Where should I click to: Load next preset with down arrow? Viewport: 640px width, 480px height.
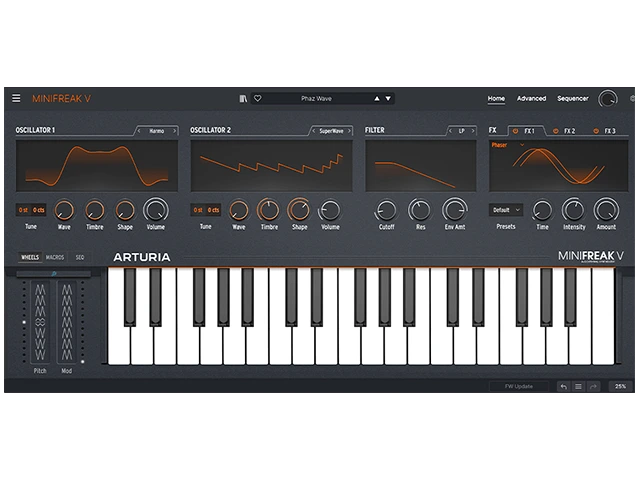point(388,98)
